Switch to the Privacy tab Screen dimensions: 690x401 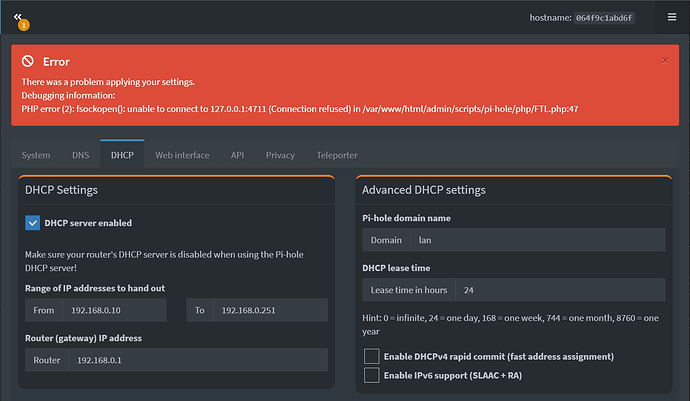281,155
